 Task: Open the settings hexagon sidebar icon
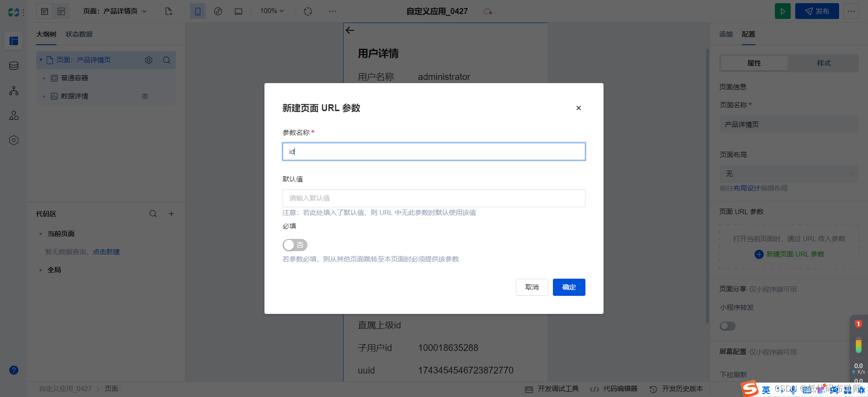(x=14, y=140)
